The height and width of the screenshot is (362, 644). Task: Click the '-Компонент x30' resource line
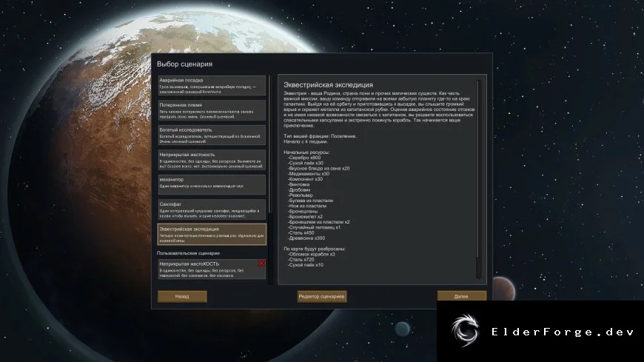(x=305, y=178)
